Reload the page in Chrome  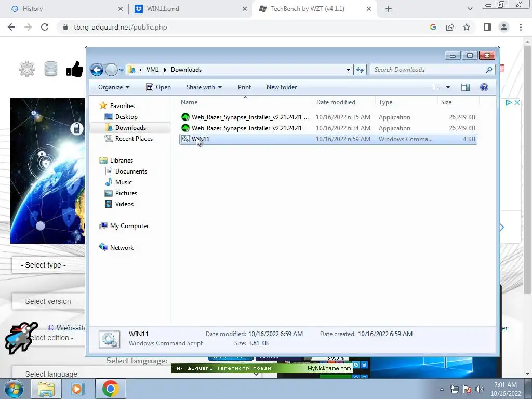45,27
